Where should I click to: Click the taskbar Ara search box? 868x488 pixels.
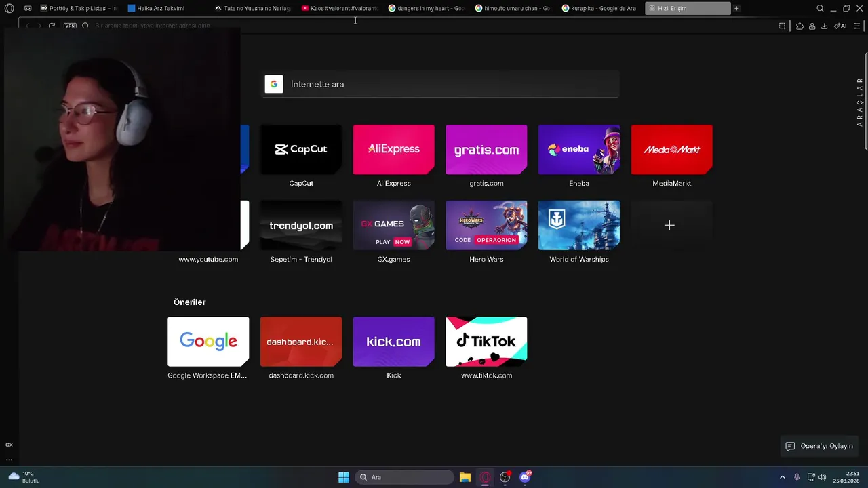pyautogui.click(x=405, y=477)
